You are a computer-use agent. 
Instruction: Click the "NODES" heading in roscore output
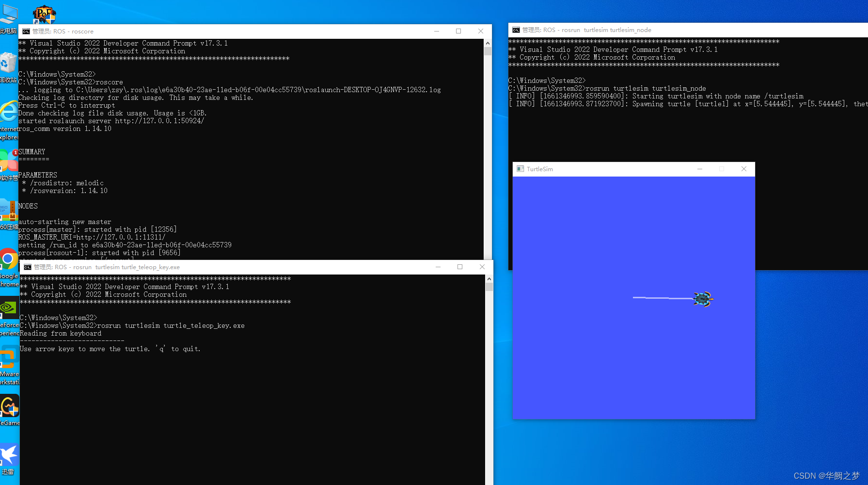(28, 206)
